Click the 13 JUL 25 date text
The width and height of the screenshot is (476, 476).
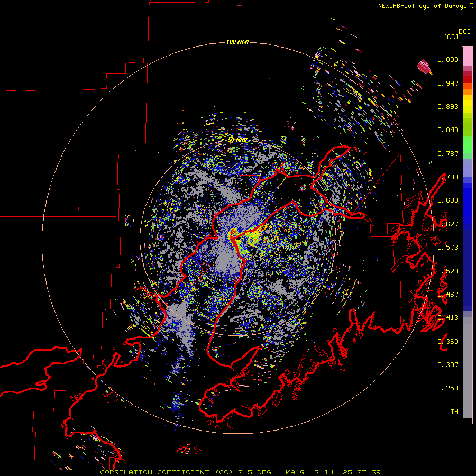pos(331,472)
